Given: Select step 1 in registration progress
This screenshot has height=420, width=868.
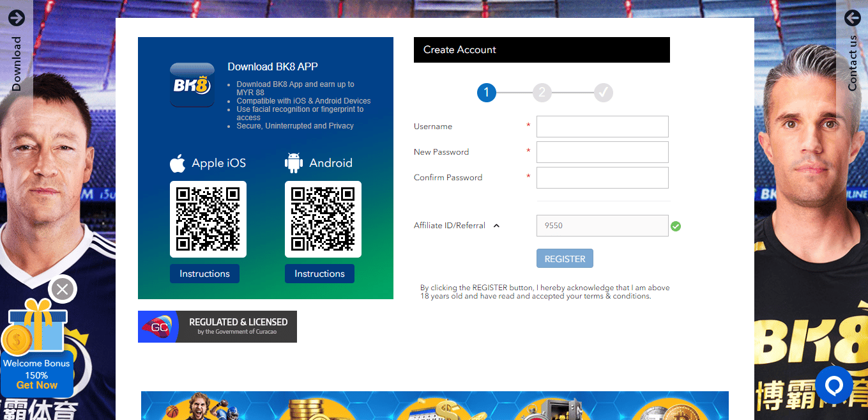Looking at the screenshot, I should pyautogui.click(x=486, y=93).
